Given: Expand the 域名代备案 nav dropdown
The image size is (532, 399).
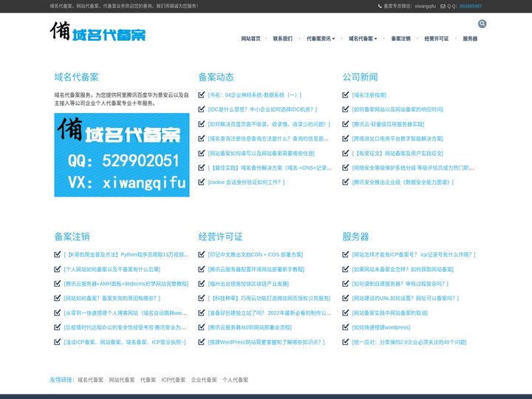Looking at the screenshot, I should click(x=363, y=38).
